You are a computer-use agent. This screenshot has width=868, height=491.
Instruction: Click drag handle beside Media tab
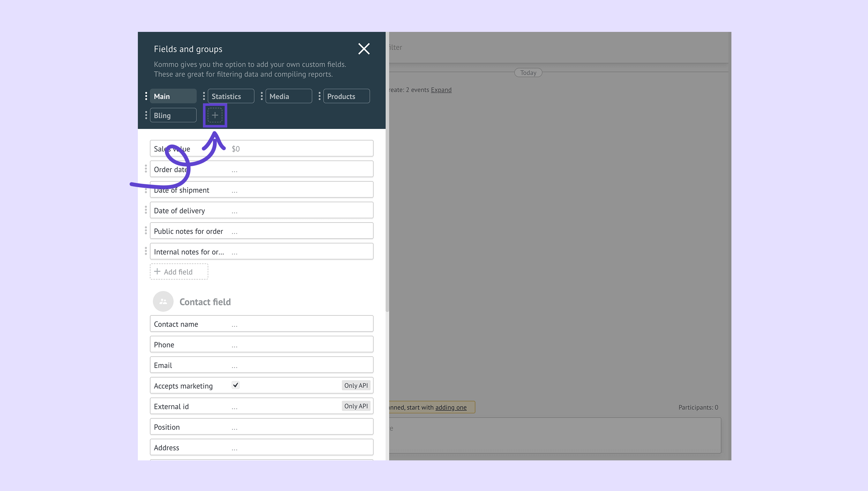(x=262, y=96)
